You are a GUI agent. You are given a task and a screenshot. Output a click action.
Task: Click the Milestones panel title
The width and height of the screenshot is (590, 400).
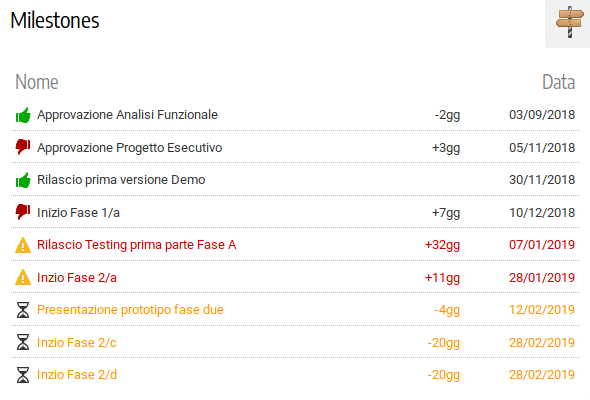pyautogui.click(x=55, y=20)
